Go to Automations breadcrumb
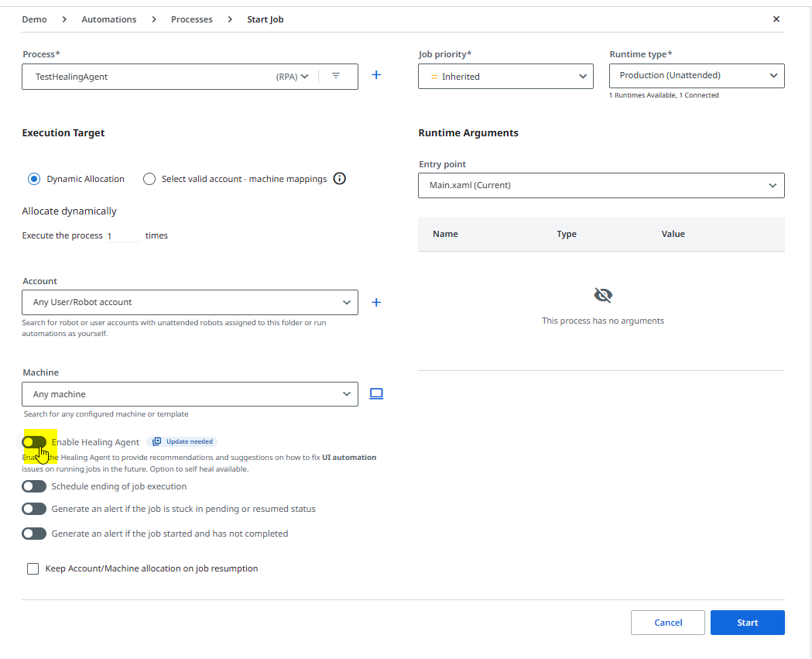This screenshot has width=812, height=659. (108, 19)
